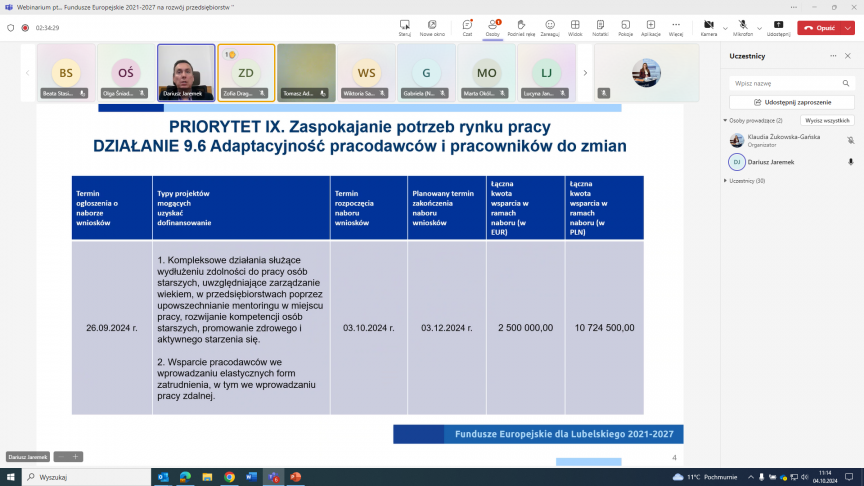This screenshot has height=486, width=864.
Task: Expand the Mikrofon options arrow
Action: 759,28
